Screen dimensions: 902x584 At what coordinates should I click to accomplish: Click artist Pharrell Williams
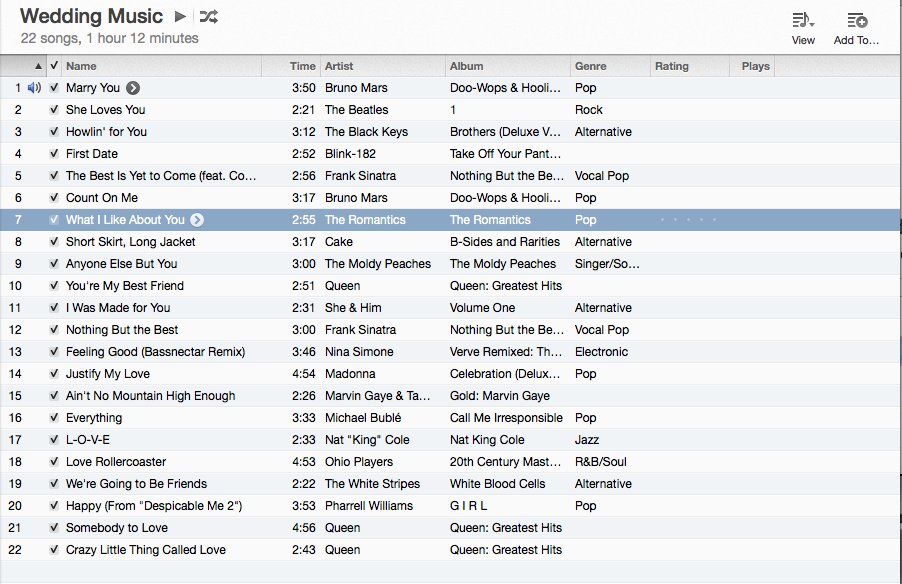click(x=369, y=506)
